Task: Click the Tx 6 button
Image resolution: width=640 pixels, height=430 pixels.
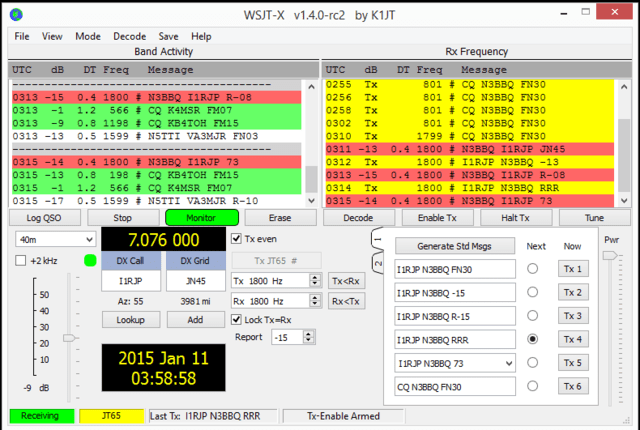Action: point(573,386)
